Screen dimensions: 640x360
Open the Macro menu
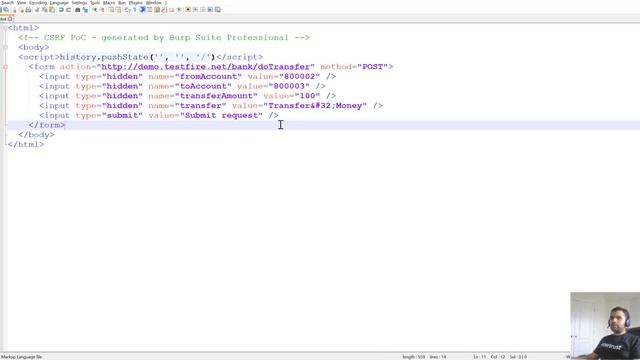point(109,3)
